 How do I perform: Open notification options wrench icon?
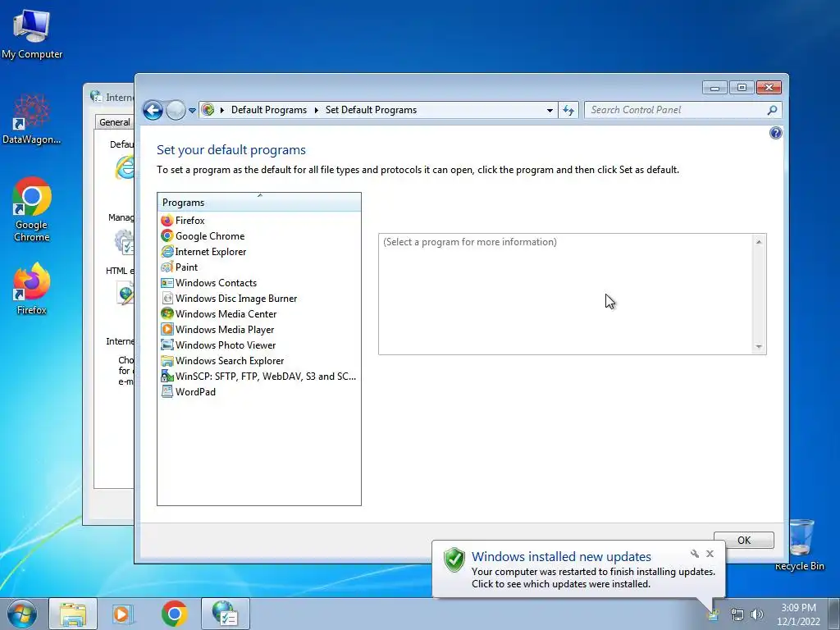(x=694, y=554)
